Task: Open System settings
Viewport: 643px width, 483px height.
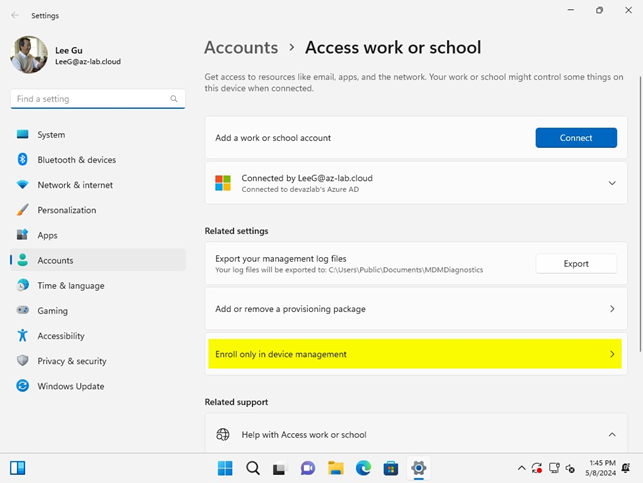Action: (x=98, y=134)
